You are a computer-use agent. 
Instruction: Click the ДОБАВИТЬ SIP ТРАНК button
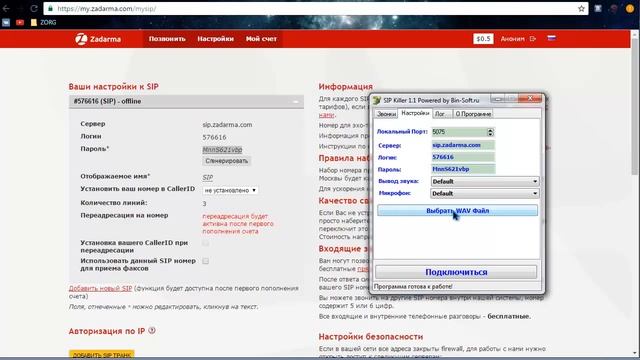pyautogui.click(x=102, y=355)
